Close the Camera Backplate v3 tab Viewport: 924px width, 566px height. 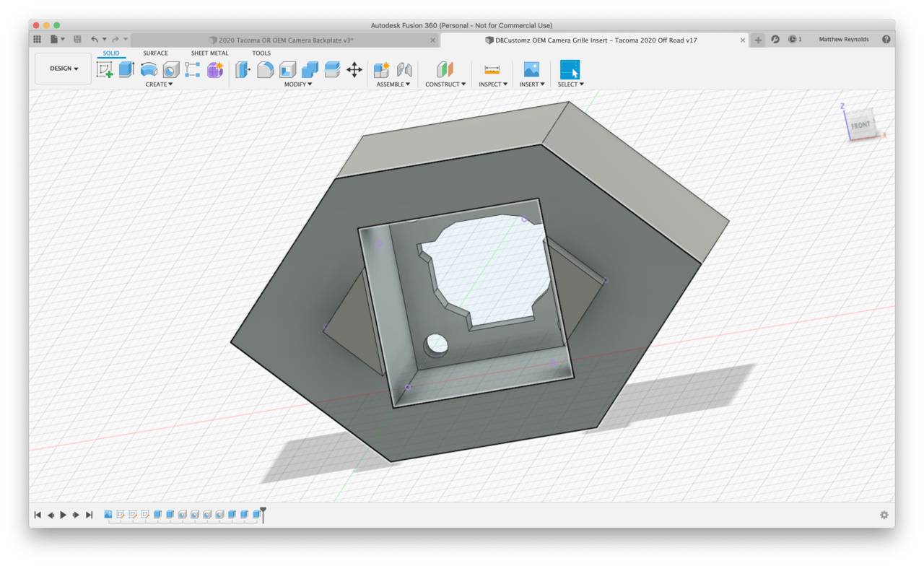pos(432,40)
